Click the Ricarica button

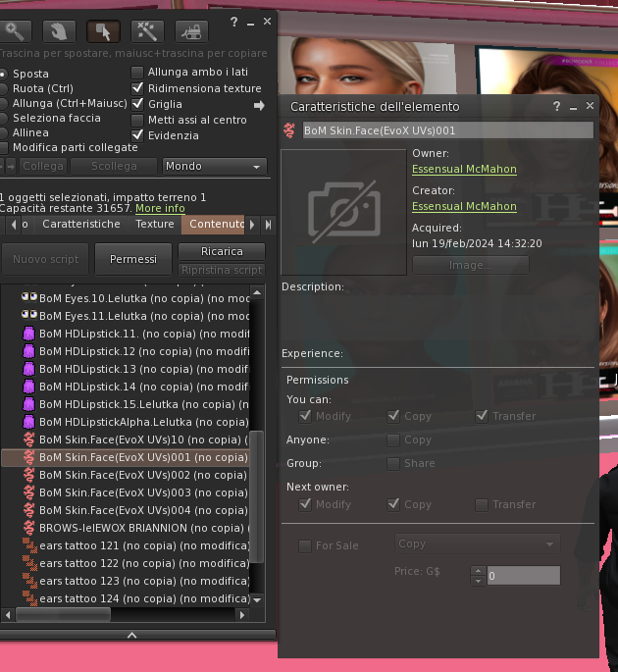click(x=222, y=251)
